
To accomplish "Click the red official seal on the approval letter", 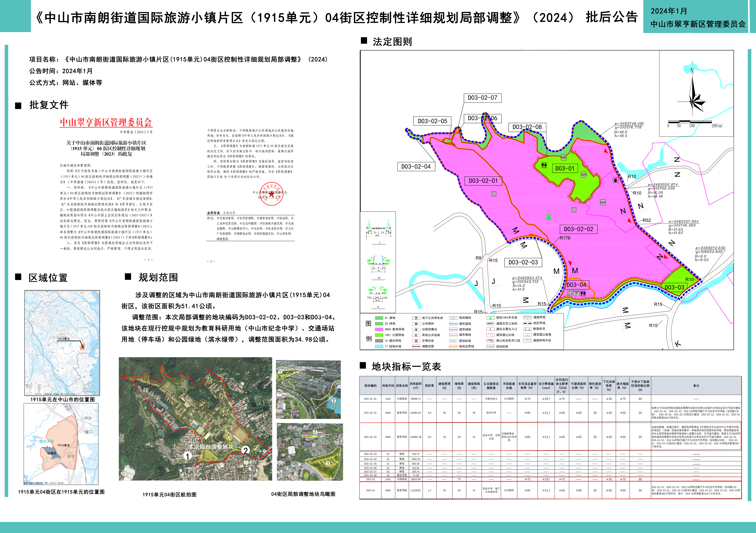I will tap(271, 194).
